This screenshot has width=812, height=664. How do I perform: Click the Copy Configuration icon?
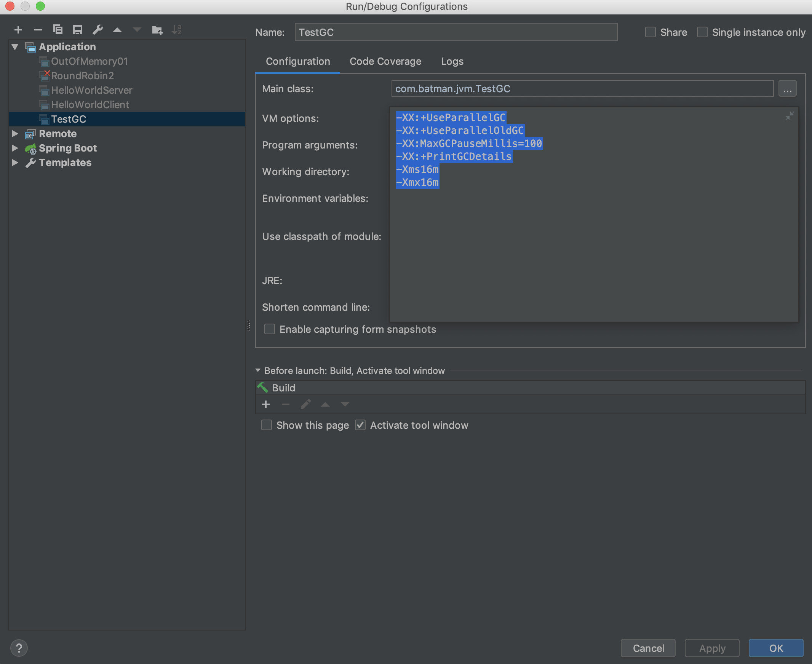click(58, 30)
